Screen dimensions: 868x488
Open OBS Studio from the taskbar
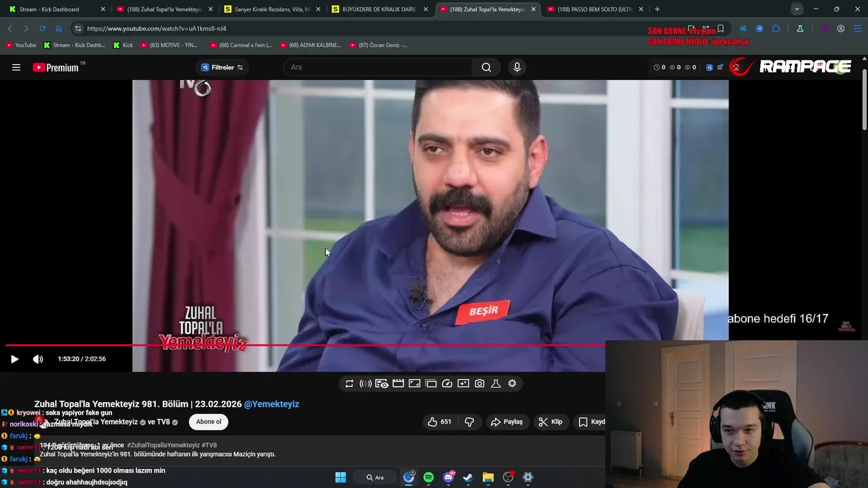508,477
